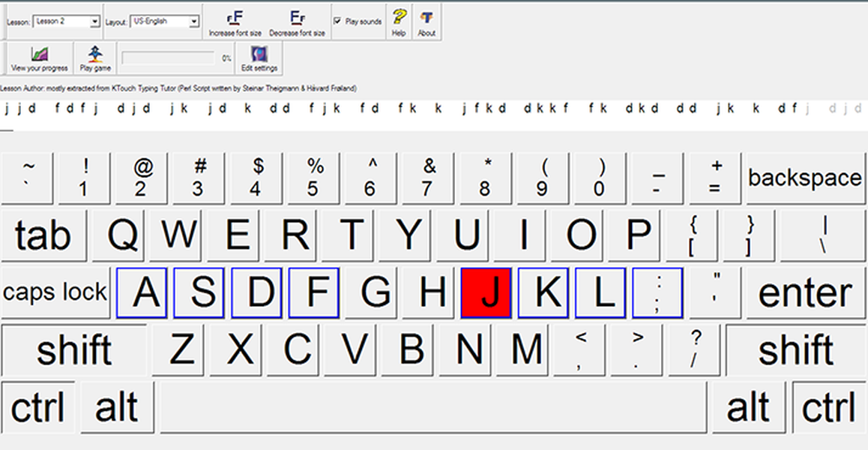Click the 1 exclamation key
Image resolution: width=868 pixels, height=450 pixels.
click(x=84, y=178)
